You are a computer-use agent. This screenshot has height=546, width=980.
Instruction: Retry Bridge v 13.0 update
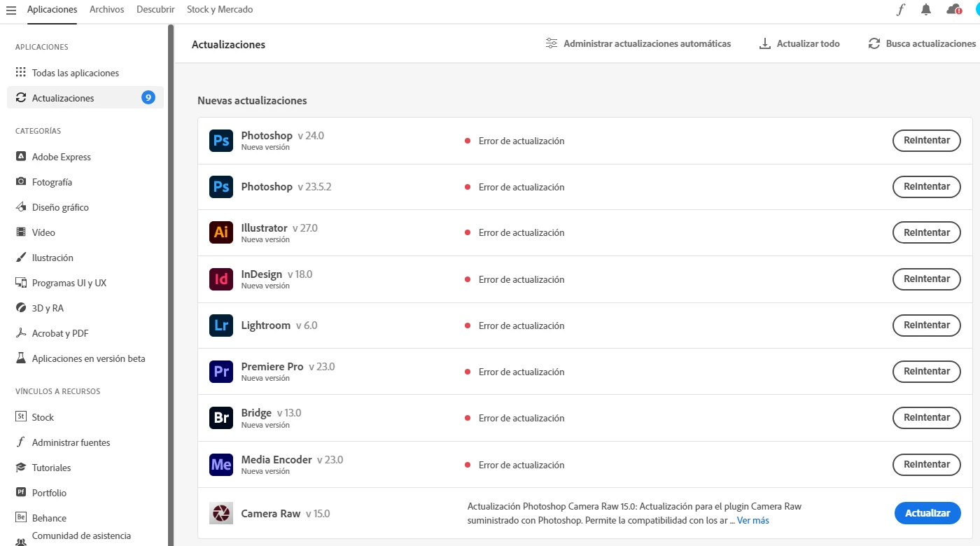927,418
